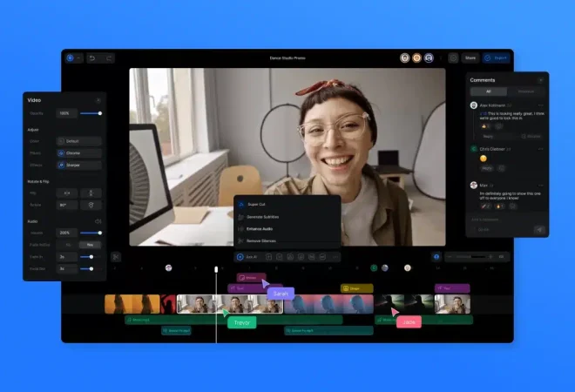Redo the last edit

click(x=109, y=58)
